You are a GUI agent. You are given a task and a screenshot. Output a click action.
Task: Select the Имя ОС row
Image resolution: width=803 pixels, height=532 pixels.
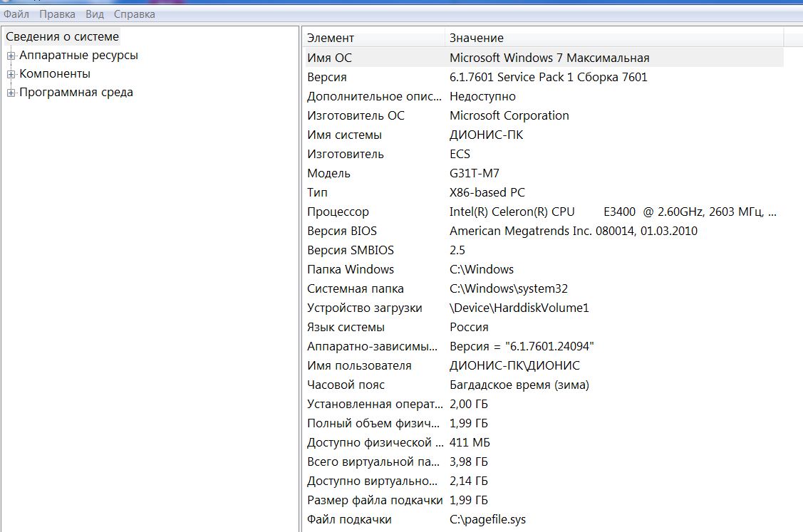(x=544, y=58)
